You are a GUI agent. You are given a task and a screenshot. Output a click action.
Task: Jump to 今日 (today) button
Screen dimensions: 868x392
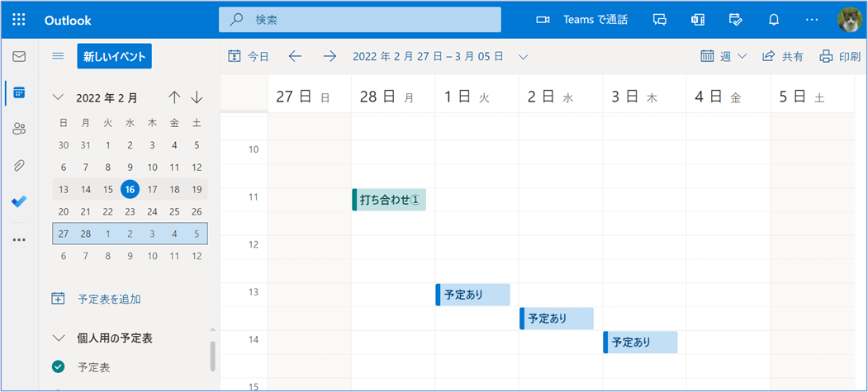tap(249, 56)
